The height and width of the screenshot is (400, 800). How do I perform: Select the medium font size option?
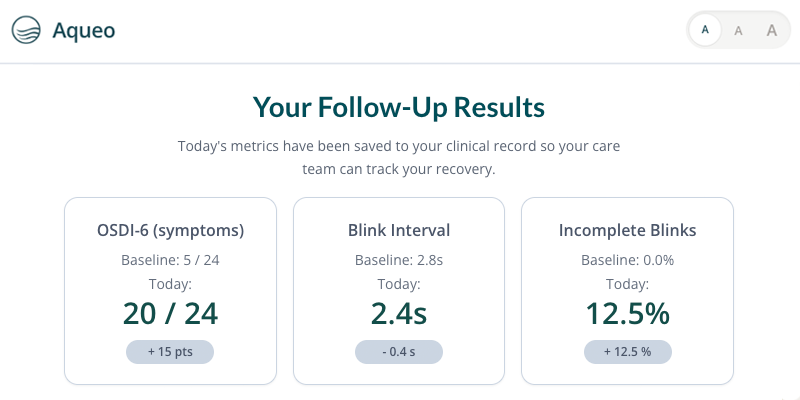pyautogui.click(x=738, y=30)
